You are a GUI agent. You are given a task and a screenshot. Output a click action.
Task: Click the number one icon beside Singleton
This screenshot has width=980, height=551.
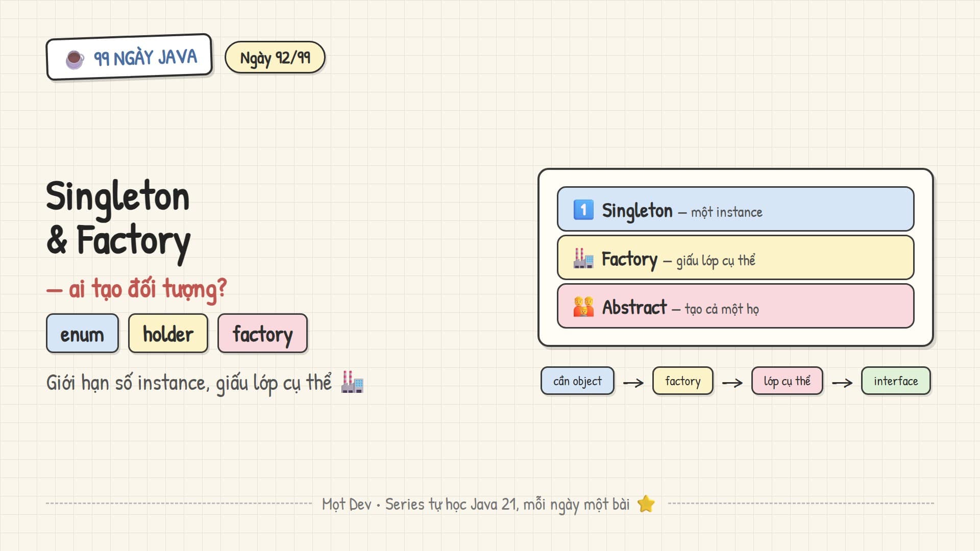(x=583, y=210)
